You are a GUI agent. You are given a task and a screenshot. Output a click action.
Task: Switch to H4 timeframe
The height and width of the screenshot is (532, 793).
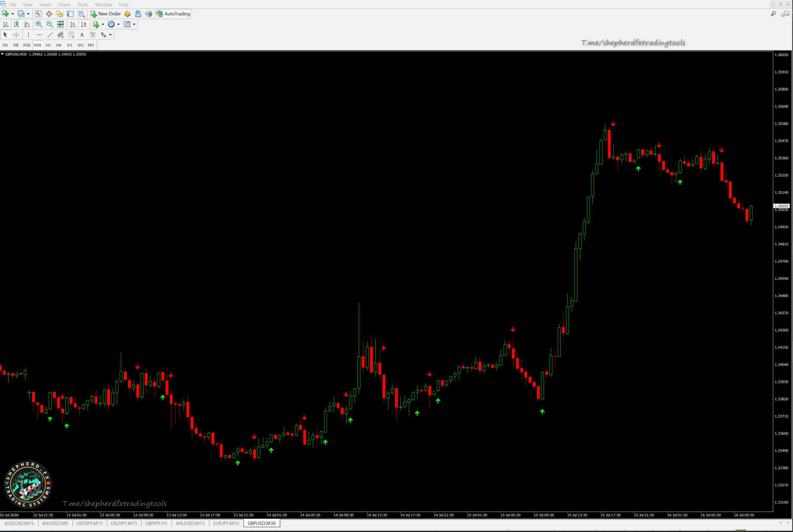pyautogui.click(x=59, y=45)
